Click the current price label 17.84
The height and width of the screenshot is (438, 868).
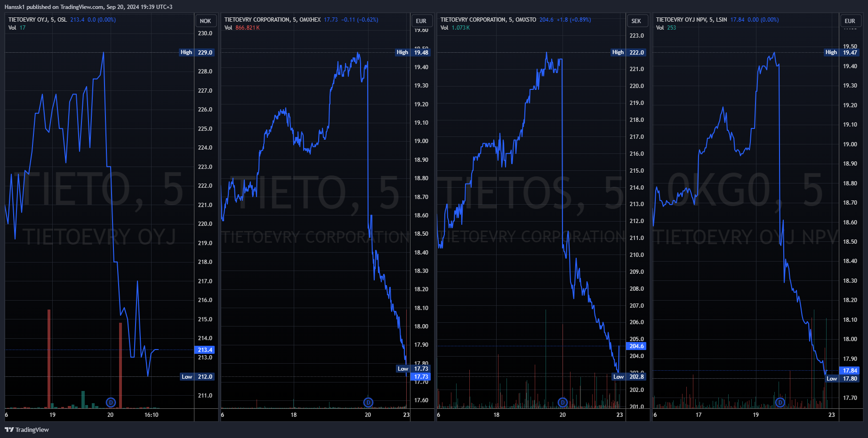[850, 371]
